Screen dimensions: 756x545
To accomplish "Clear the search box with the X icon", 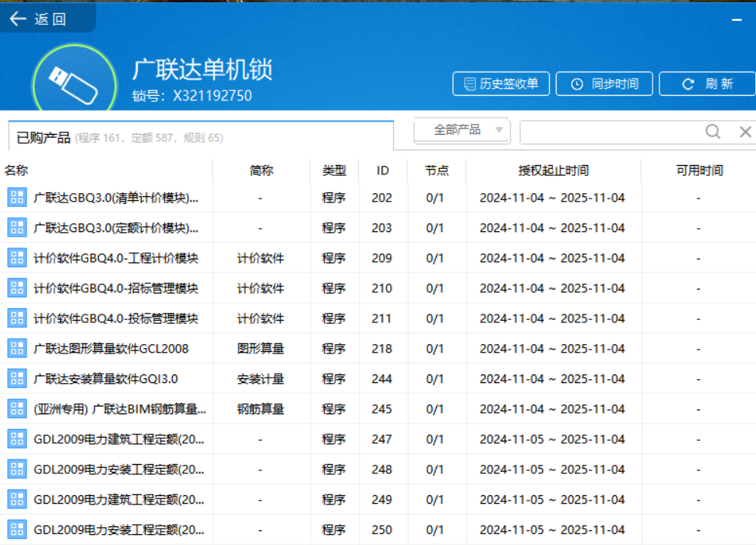I will coord(744,132).
